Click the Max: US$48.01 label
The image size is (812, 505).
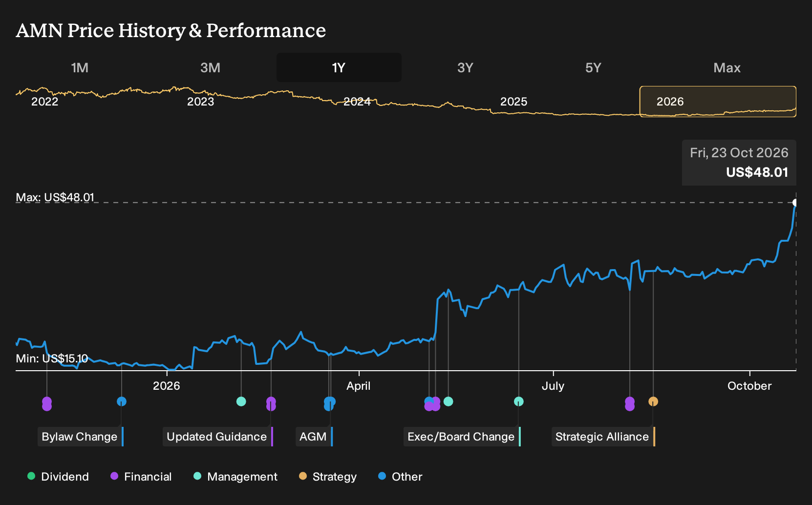pos(55,197)
